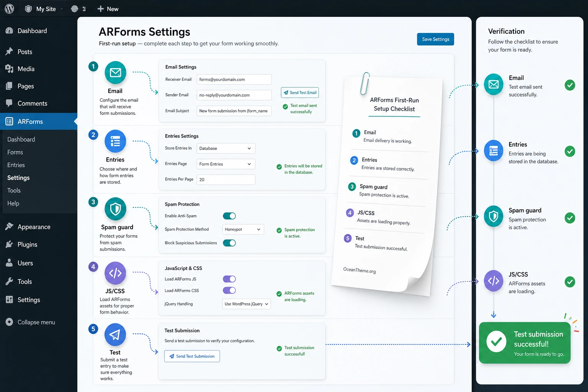Viewport: 588px width, 392px height.
Task: Click 'Test email sent successfully' status text
Action: [x=303, y=109]
